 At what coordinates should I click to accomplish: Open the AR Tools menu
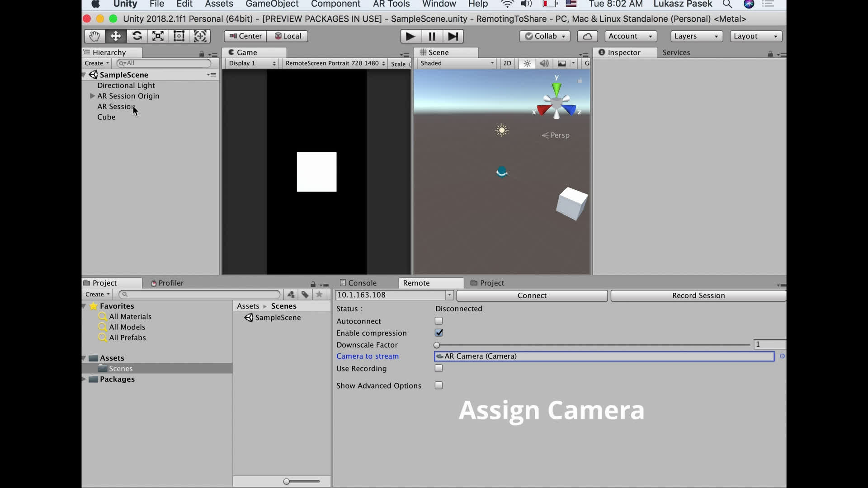[391, 4]
